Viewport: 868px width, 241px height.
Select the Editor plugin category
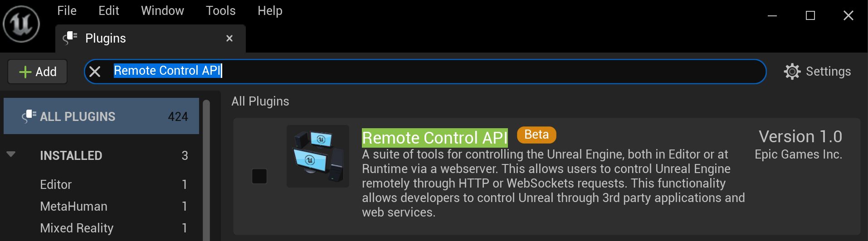56,185
